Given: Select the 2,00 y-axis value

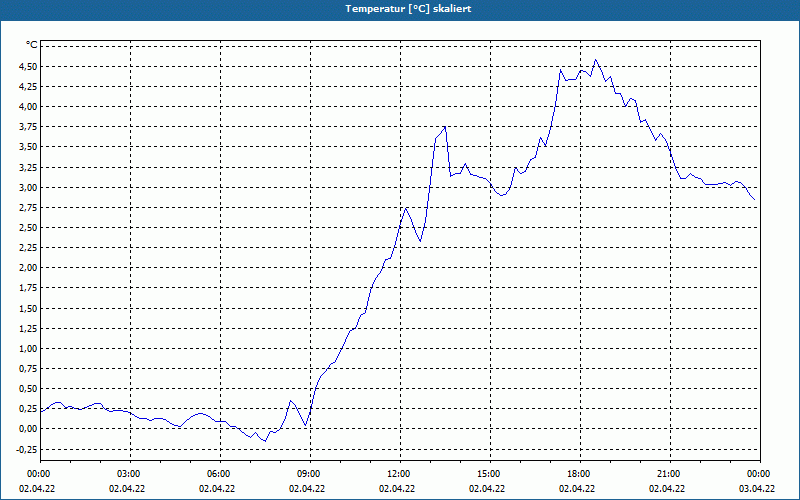Looking at the screenshot, I should [x=28, y=268].
